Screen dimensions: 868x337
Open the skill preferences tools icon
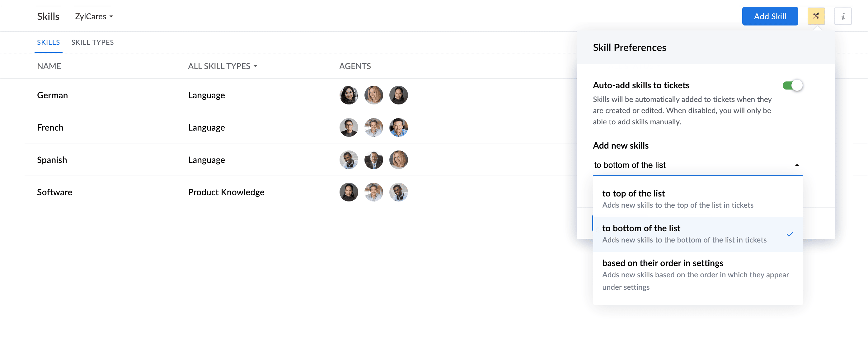click(x=816, y=16)
